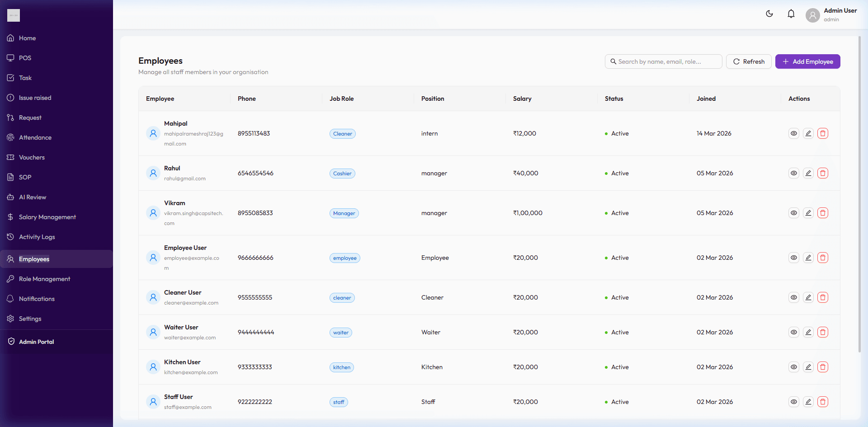Open notifications bell in top bar
This screenshot has width=868, height=427.
coord(791,14)
